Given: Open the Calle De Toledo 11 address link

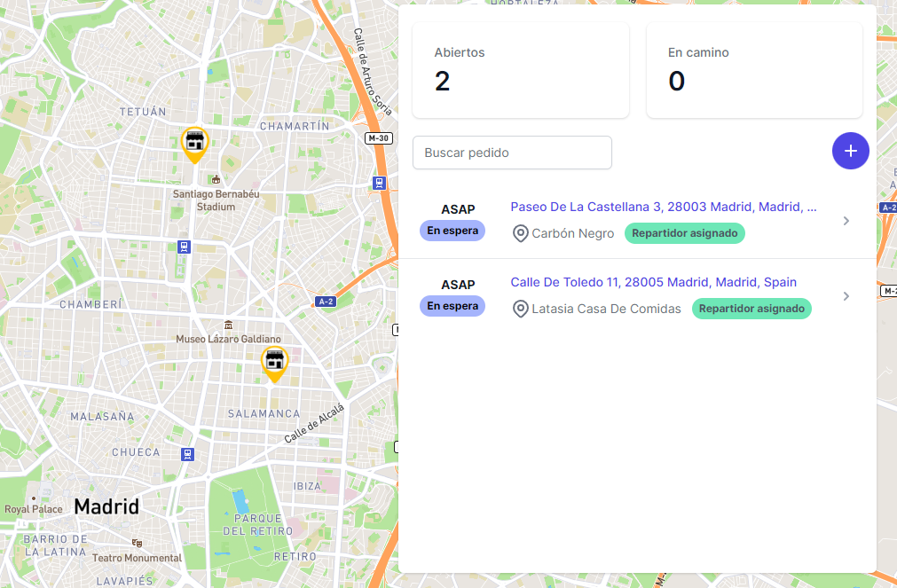Looking at the screenshot, I should pyautogui.click(x=653, y=282).
